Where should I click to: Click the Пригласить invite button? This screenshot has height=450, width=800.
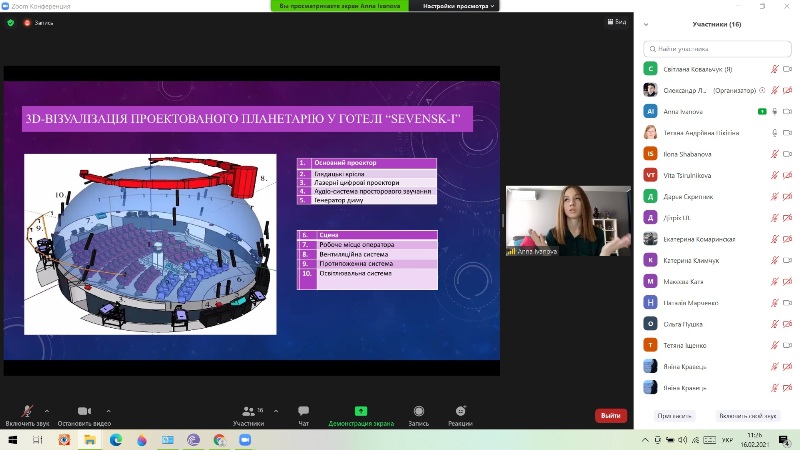coord(674,415)
